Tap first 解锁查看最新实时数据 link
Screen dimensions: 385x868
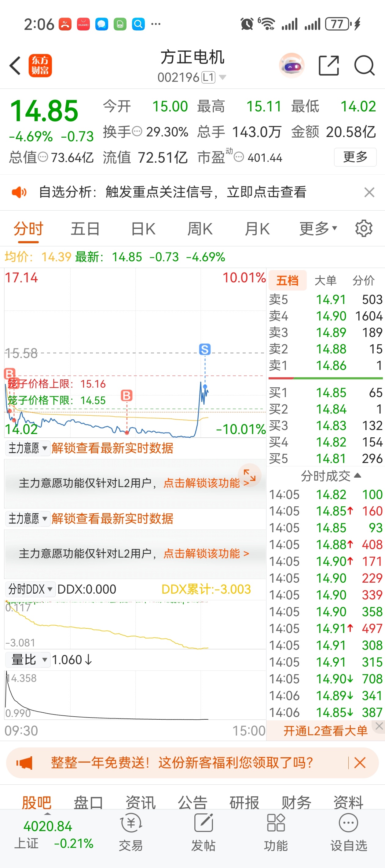tap(112, 448)
